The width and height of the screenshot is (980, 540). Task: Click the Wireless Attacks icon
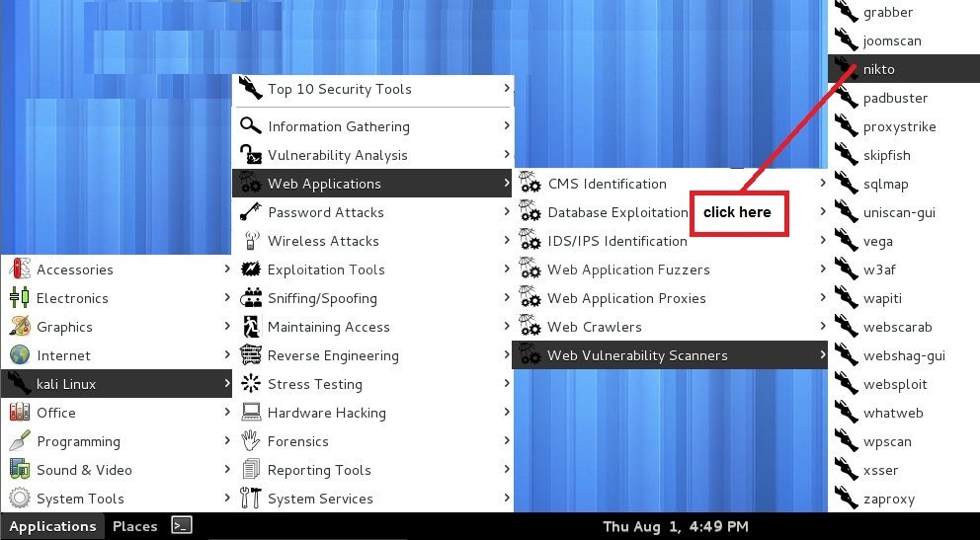[251, 240]
